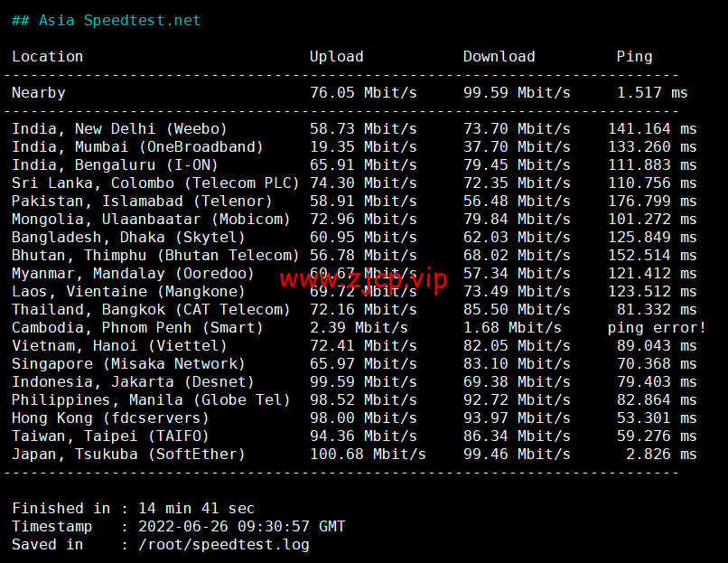The image size is (728, 563).
Task: Click Colombo upload value 74.30 Mbit/s
Action: [x=363, y=183]
